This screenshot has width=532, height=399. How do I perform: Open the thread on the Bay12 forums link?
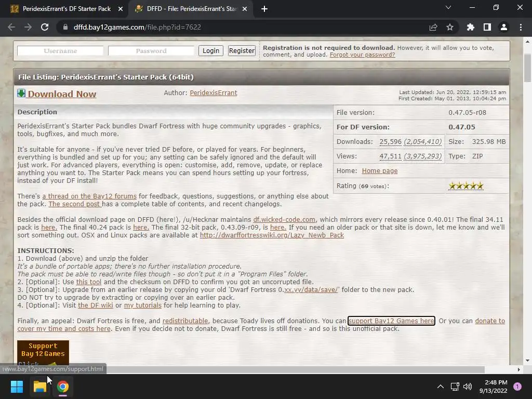pyautogui.click(x=89, y=196)
